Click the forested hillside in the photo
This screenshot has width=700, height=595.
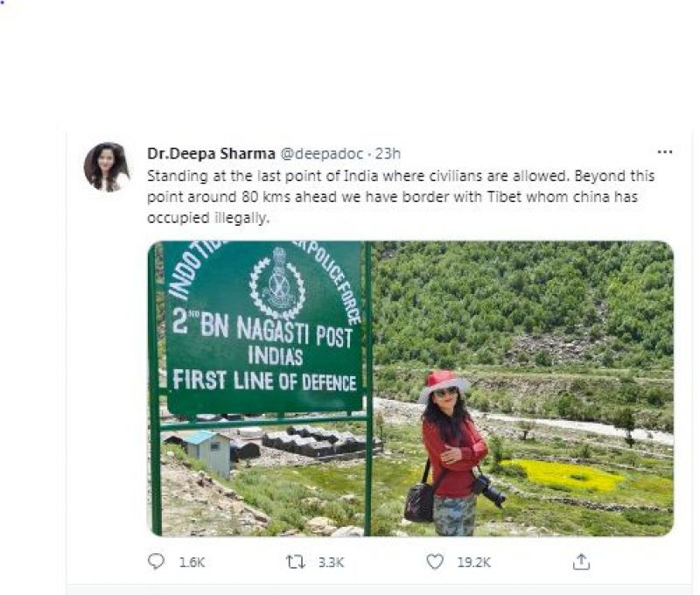[x=542, y=297]
